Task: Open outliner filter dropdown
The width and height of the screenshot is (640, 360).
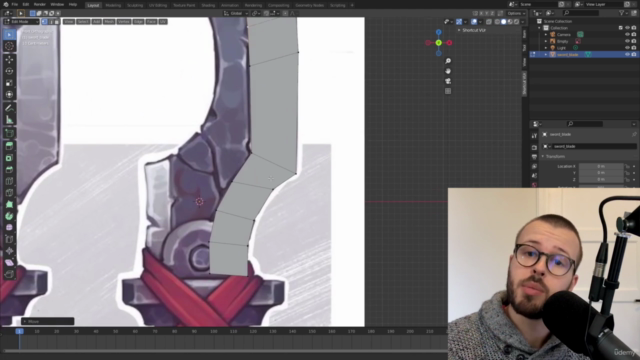Action: tap(623, 13)
